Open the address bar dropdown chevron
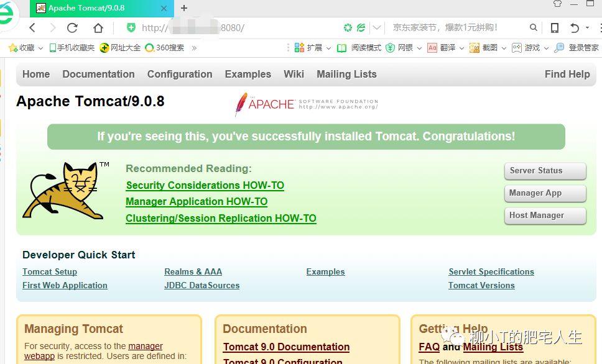The image size is (602, 364). [x=377, y=27]
